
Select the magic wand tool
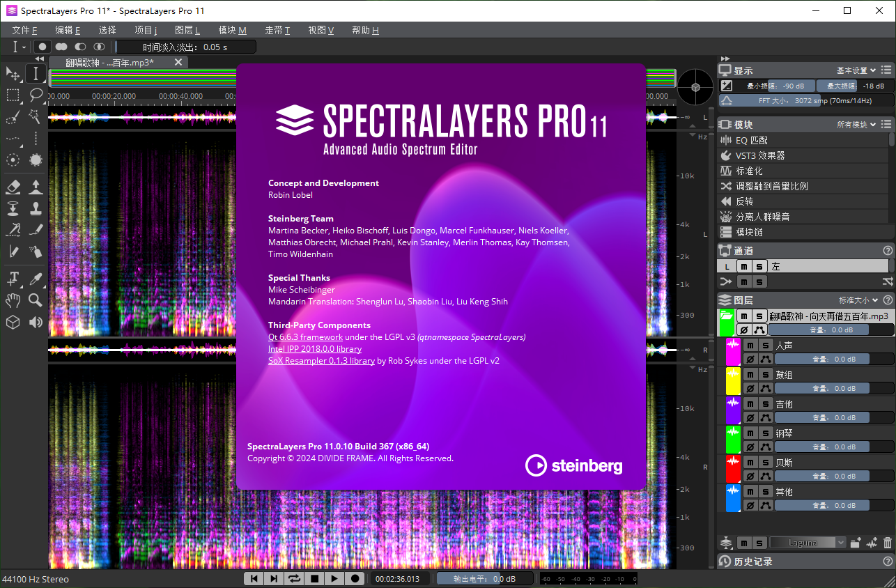36,116
